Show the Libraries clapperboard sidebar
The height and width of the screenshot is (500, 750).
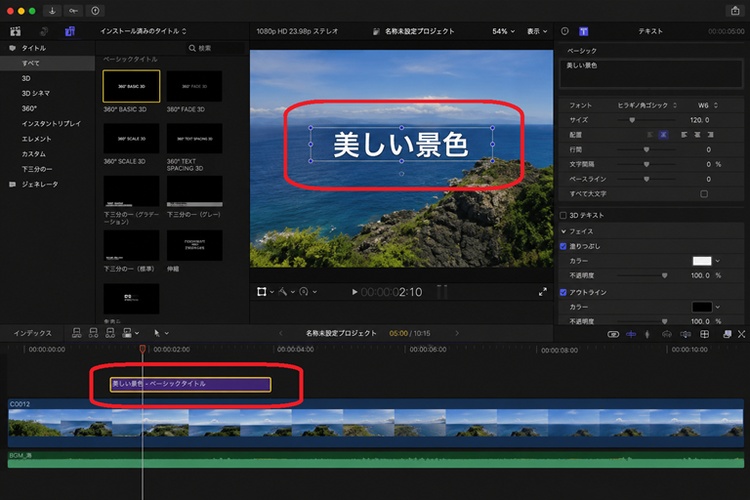15,31
